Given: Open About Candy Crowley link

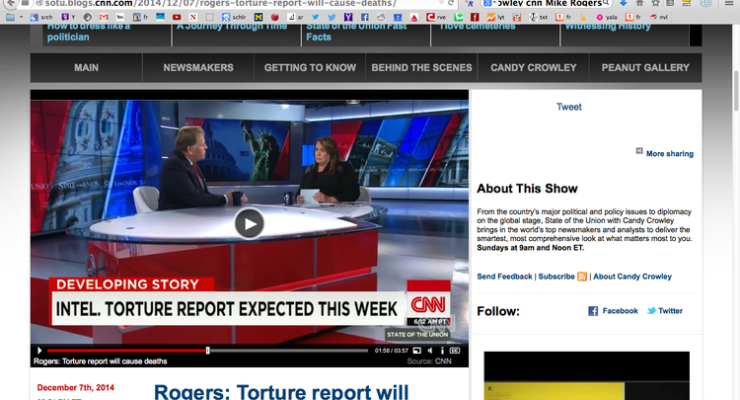Looking at the screenshot, I should 632,276.
